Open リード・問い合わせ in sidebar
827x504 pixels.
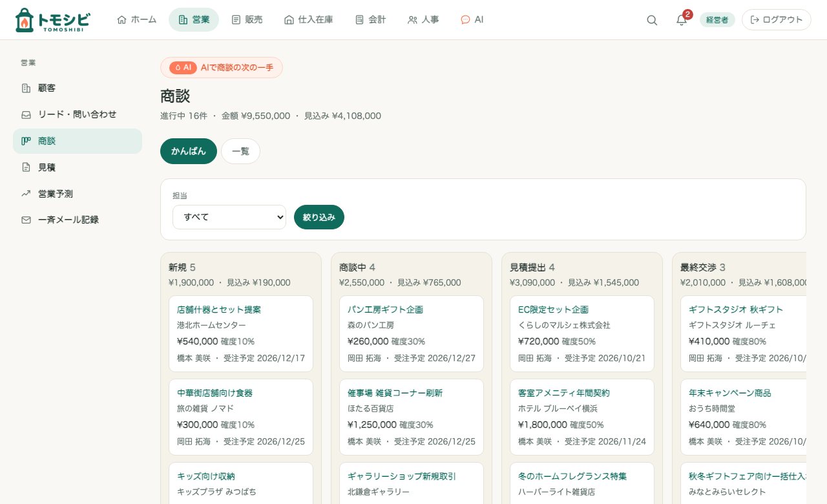point(78,114)
